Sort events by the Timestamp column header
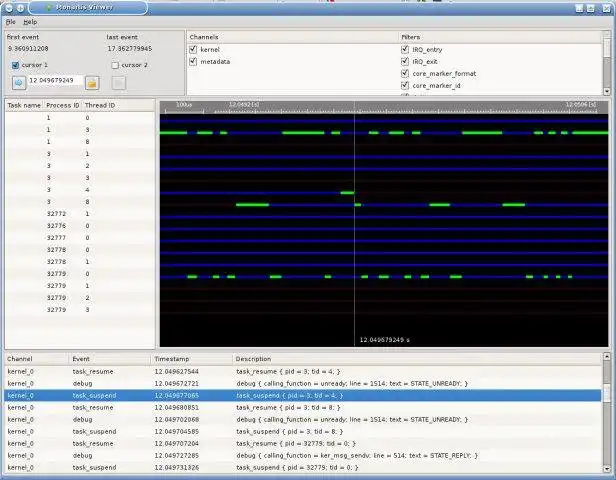The image size is (616, 480). click(x=192, y=359)
